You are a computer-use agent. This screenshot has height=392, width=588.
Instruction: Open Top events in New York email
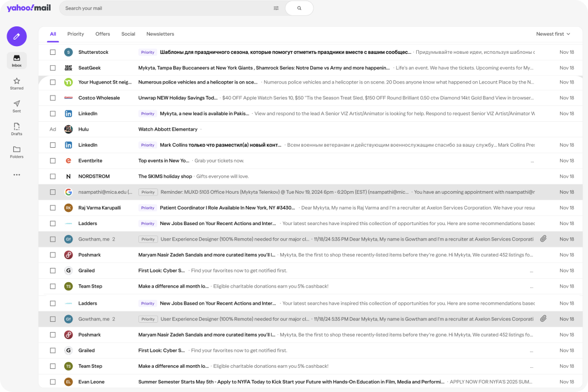point(311,160)
